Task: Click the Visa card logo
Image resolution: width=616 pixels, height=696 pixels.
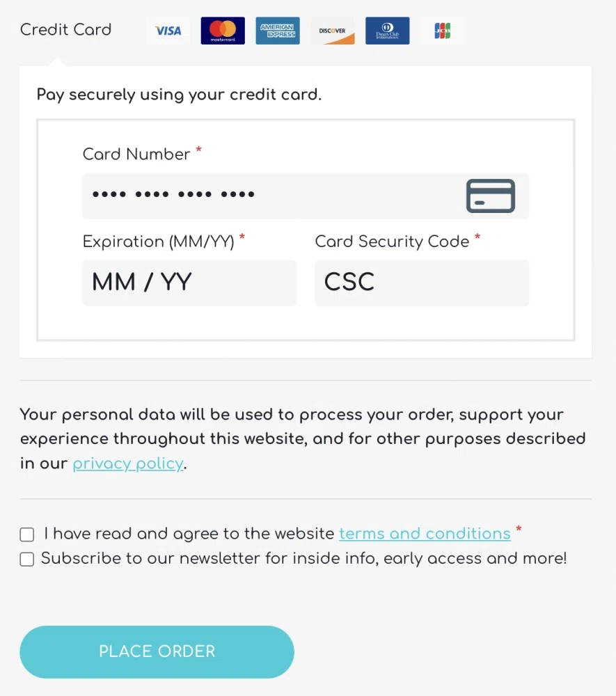Action: [168, 31]
